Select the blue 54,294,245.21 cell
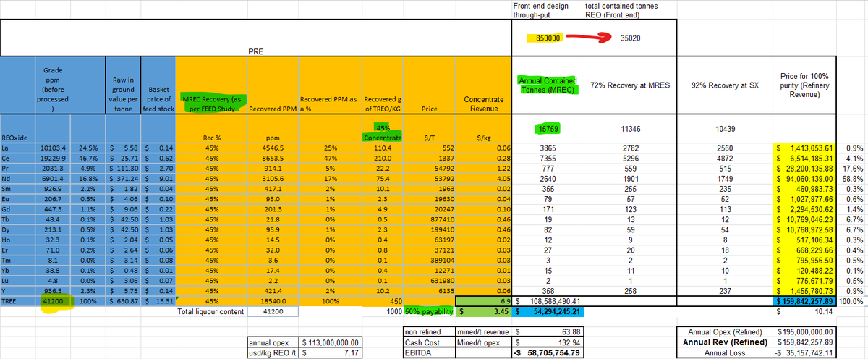Viewport: 868px width, 359px height. click(547, 311)
